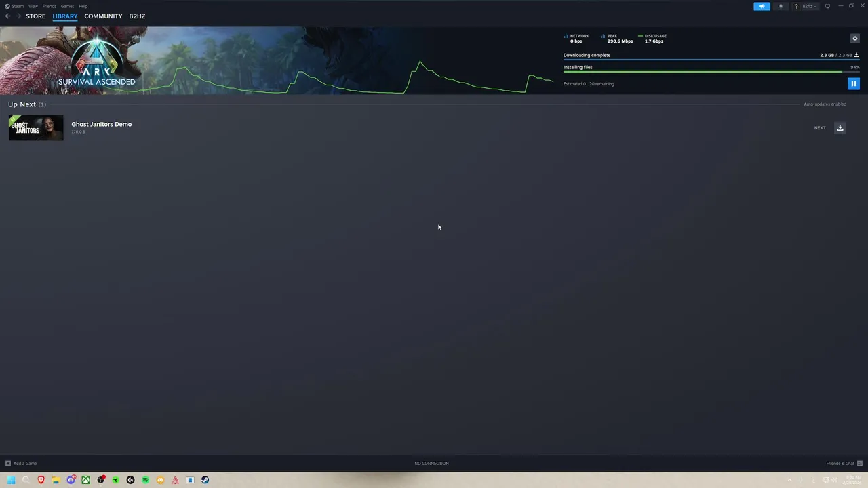Open the COMMUNITY tab

coord(103,16)
